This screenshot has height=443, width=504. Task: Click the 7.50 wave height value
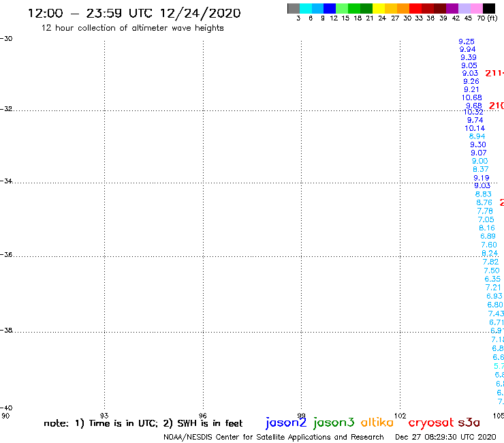pyautogui.click(x=492, y=271)
